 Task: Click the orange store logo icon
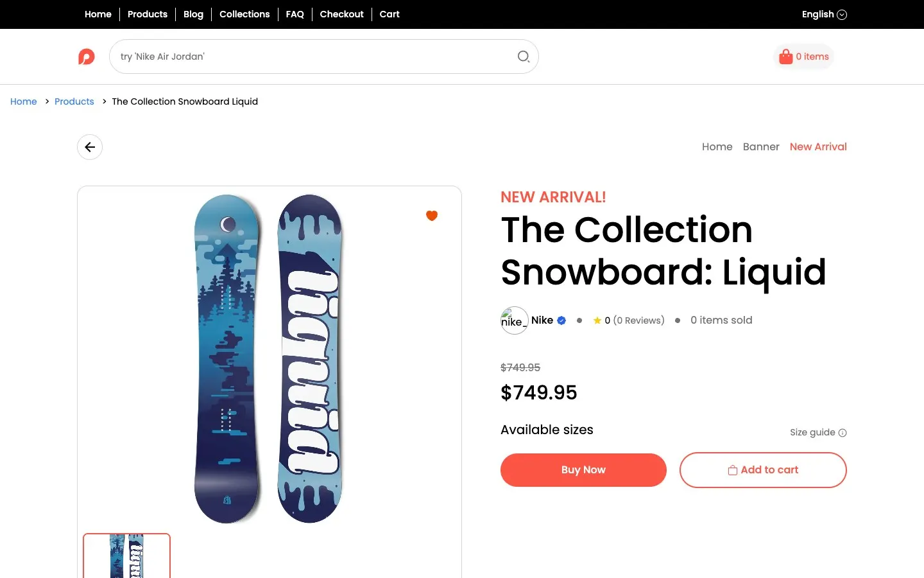(87, 57)
